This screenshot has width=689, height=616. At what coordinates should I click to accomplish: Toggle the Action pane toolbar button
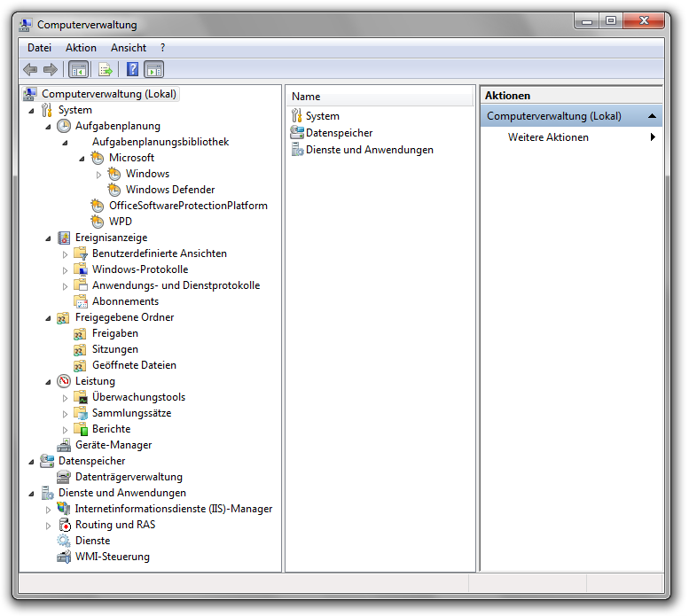[x=154, y=69]
